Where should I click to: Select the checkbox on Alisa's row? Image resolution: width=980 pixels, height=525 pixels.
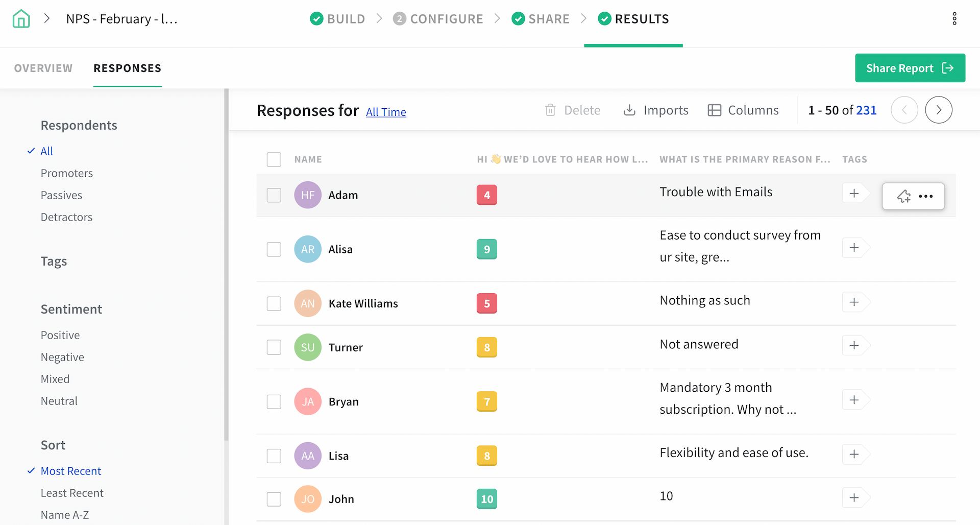point(274,249)
